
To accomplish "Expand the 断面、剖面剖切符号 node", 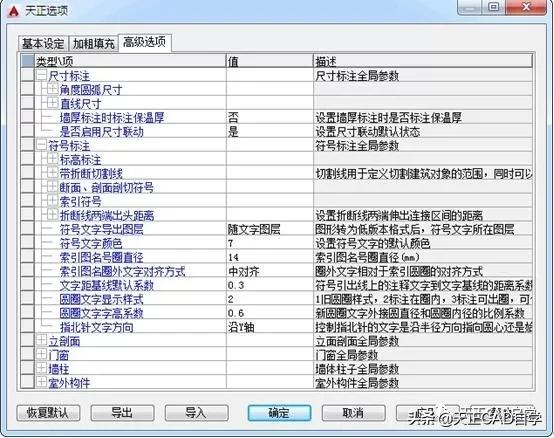I will 52,187.
